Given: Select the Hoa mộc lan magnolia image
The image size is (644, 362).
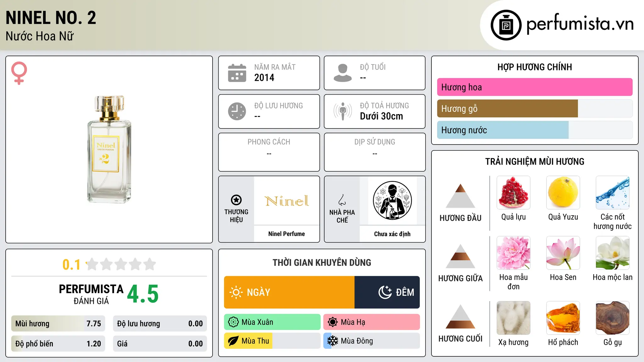Looking at the screenshot, I should click(613, 253).
